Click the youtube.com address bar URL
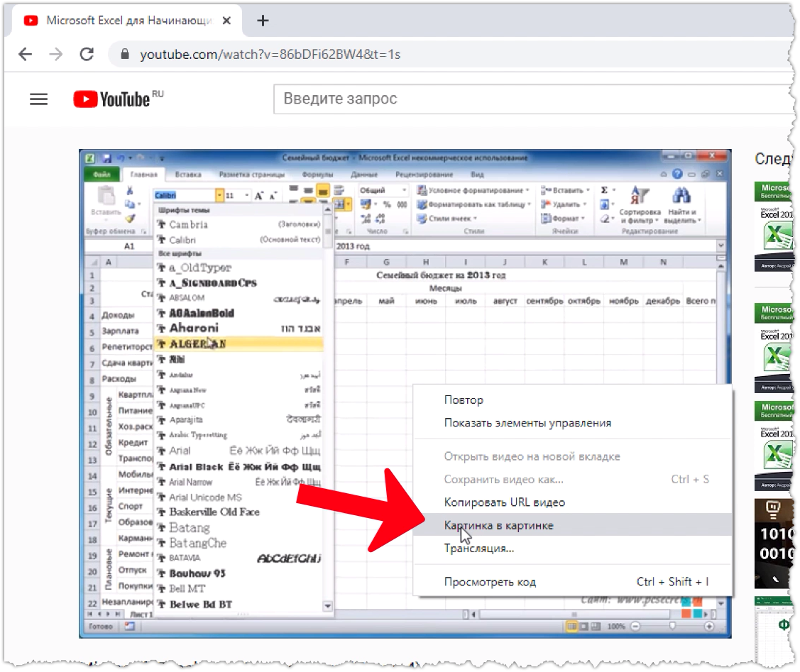800x672 pixels. pyautogui.click(x=270, y=54)
